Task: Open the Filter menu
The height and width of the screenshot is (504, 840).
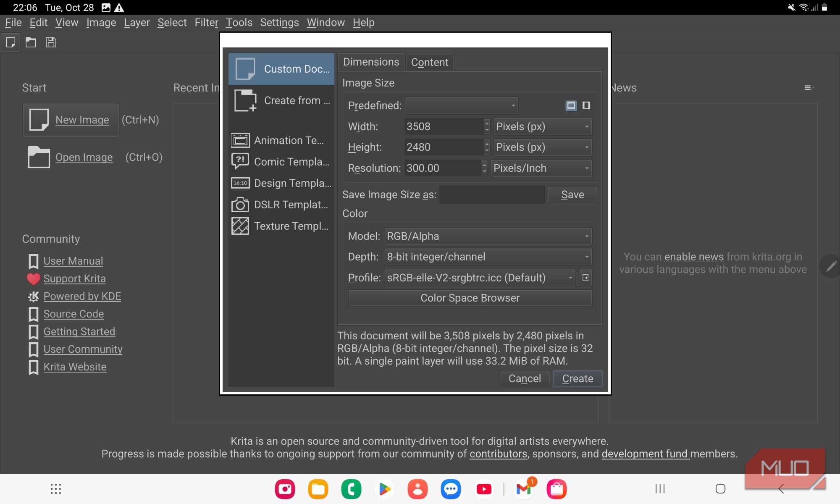Action: tap(206, 22)
